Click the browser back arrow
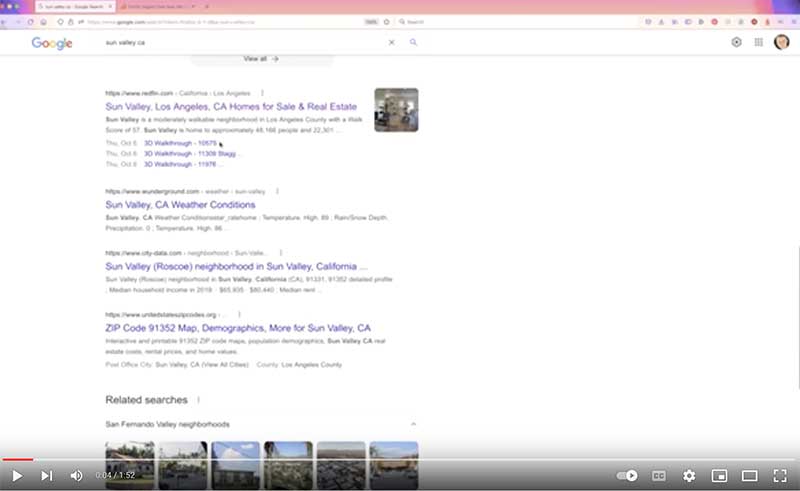 tap(4, 22)
